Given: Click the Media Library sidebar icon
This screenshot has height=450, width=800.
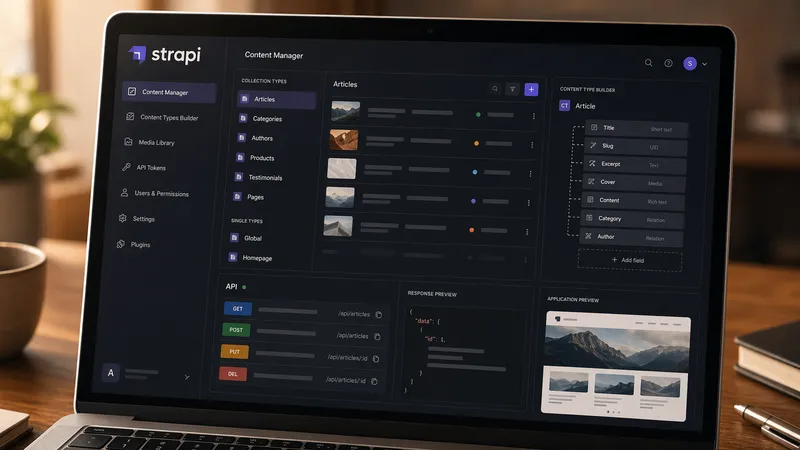Looking at the screenshot, I should tap(128, 143).
